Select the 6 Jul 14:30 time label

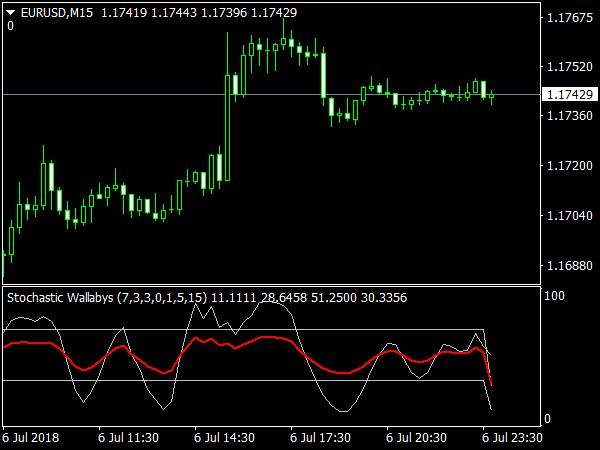pyautogui.click(x=224, y=437)
